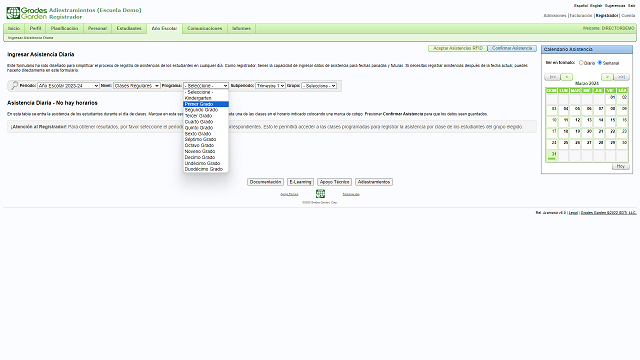
Task: Switch language to English
Action: (596, 6)
